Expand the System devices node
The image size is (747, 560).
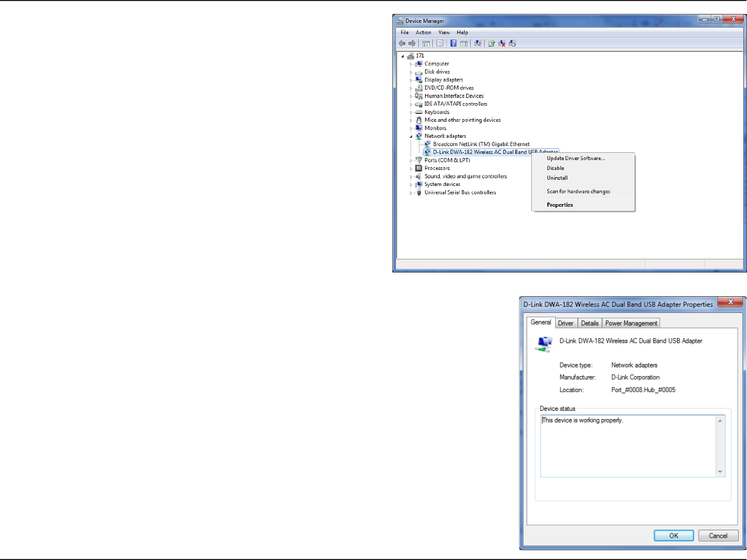tap(411, 184)
